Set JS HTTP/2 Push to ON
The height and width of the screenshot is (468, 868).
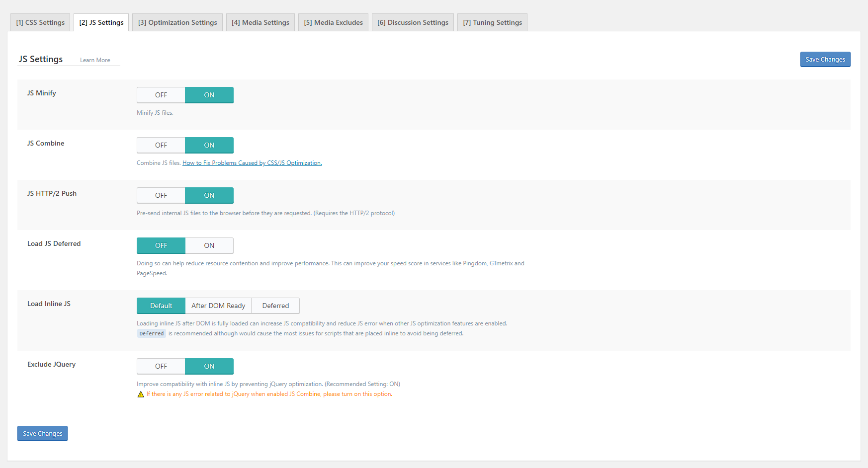(x=209, y=195)
